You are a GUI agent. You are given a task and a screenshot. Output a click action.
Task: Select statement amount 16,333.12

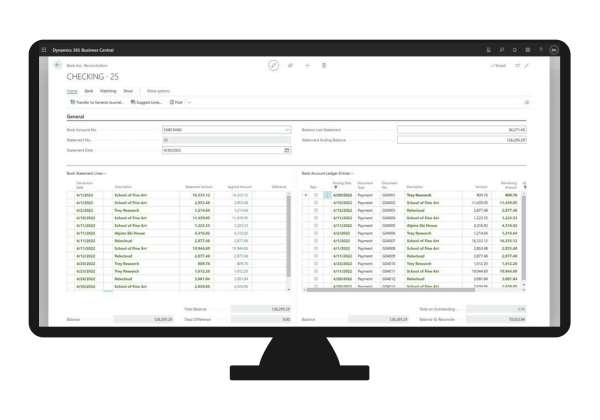(x=201, y=195)
